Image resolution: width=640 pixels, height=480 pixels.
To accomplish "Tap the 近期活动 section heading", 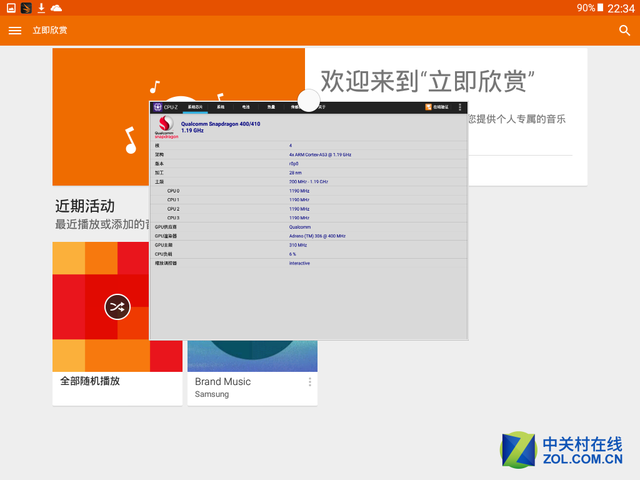I will point(85,206).
